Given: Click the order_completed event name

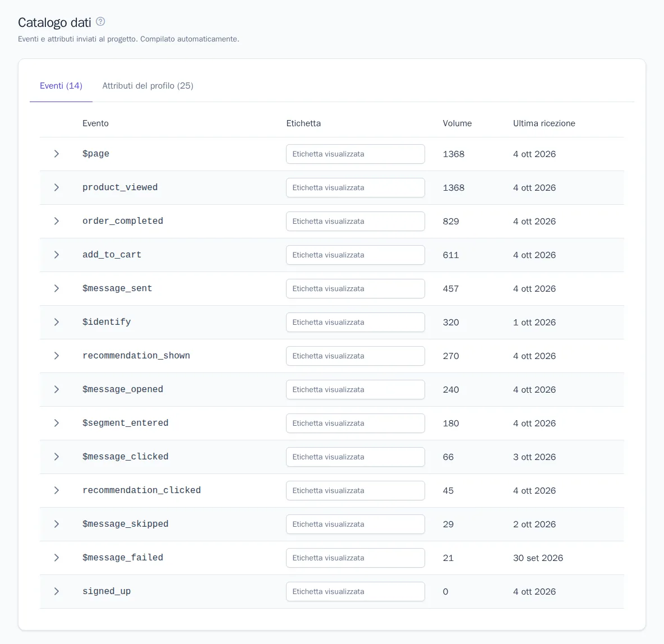Looking at the screenshot, I should (x=122, y=221).
